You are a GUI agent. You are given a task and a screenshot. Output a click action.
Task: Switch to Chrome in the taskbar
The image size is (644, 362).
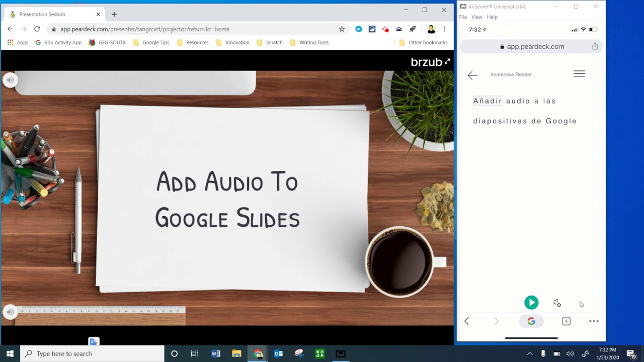(x=258, y=353)
